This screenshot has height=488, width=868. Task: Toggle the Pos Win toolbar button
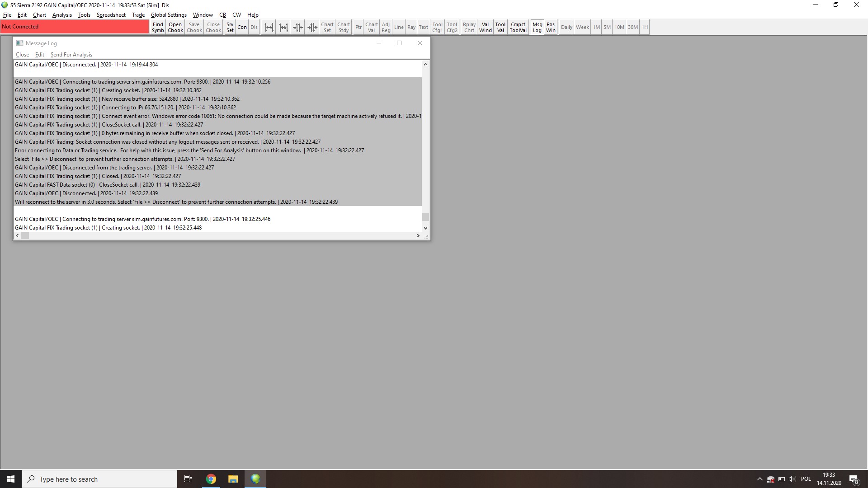(x=551, y=28)
